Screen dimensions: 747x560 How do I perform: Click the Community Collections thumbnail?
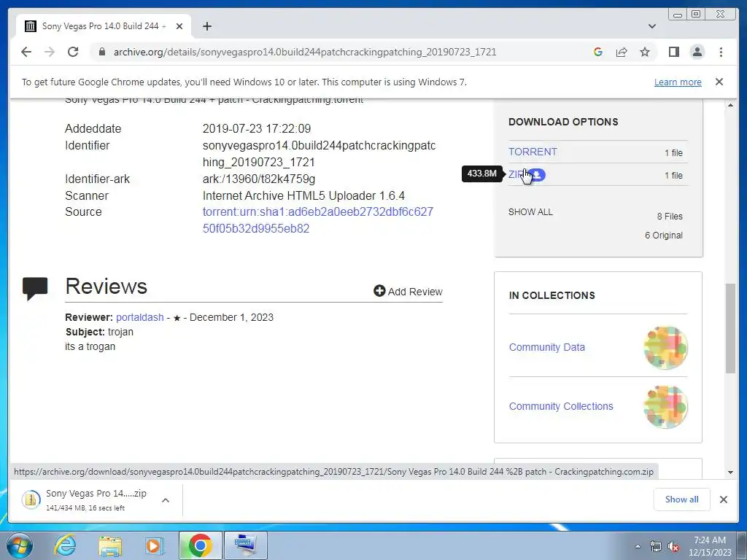click(x=665, y=407)
